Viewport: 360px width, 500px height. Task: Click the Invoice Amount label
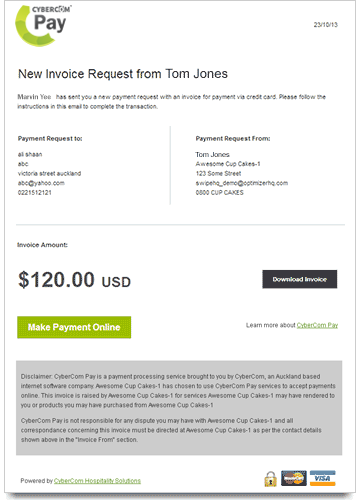42,245
